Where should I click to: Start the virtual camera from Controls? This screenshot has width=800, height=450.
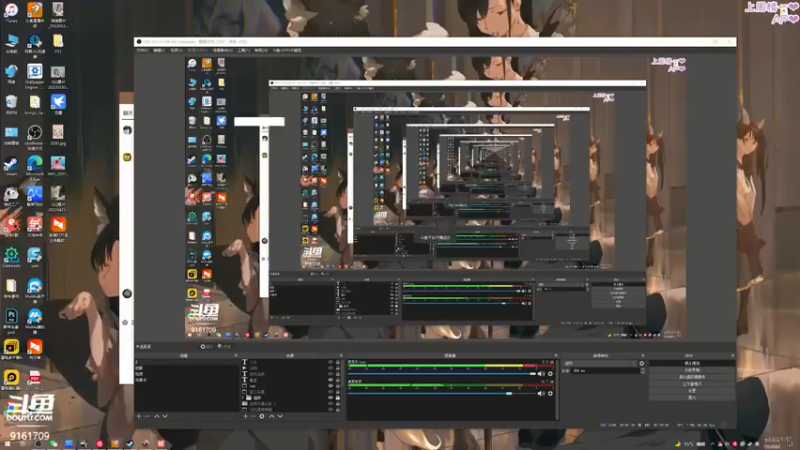tap(692, 377)
